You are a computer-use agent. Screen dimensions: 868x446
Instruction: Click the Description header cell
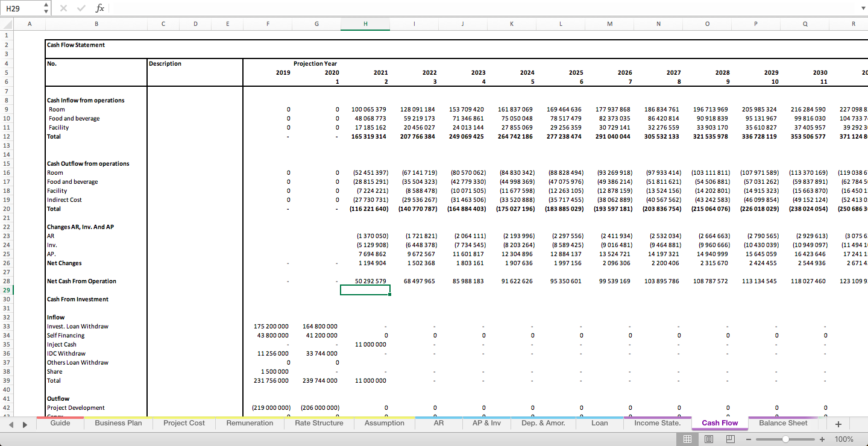[x=165, y=63]
